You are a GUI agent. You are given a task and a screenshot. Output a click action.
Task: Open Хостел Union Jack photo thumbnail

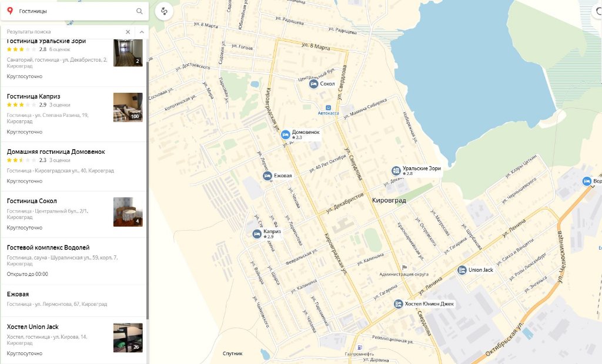[128, 337]
